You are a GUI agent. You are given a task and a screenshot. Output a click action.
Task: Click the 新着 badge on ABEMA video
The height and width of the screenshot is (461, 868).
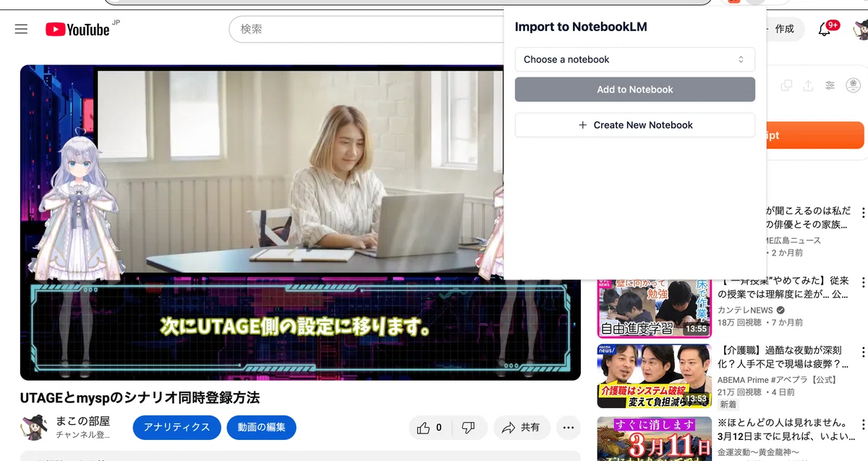[728, 405]
